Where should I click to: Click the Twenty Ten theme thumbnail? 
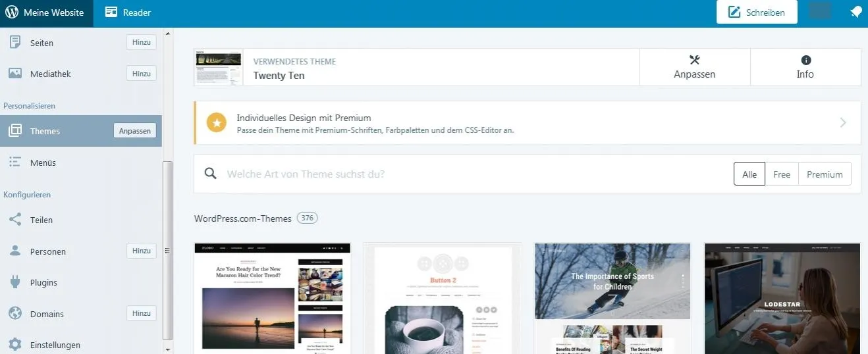(x=219, y=67)
